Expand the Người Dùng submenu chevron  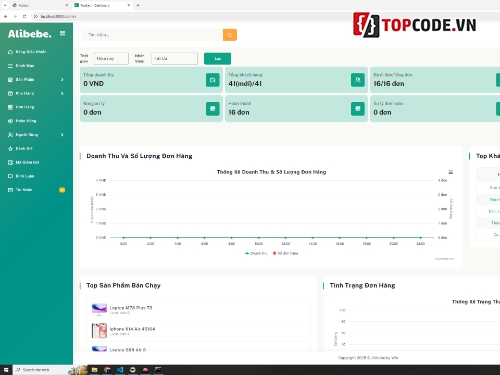tap(62, 135)
